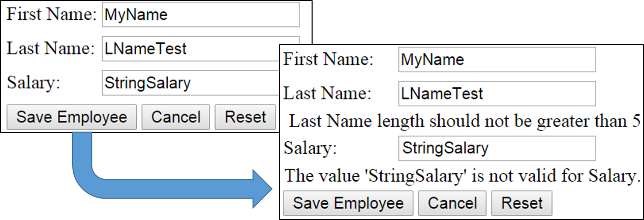Click the First Name label in the validated form
644x220 pixels.
328,59
